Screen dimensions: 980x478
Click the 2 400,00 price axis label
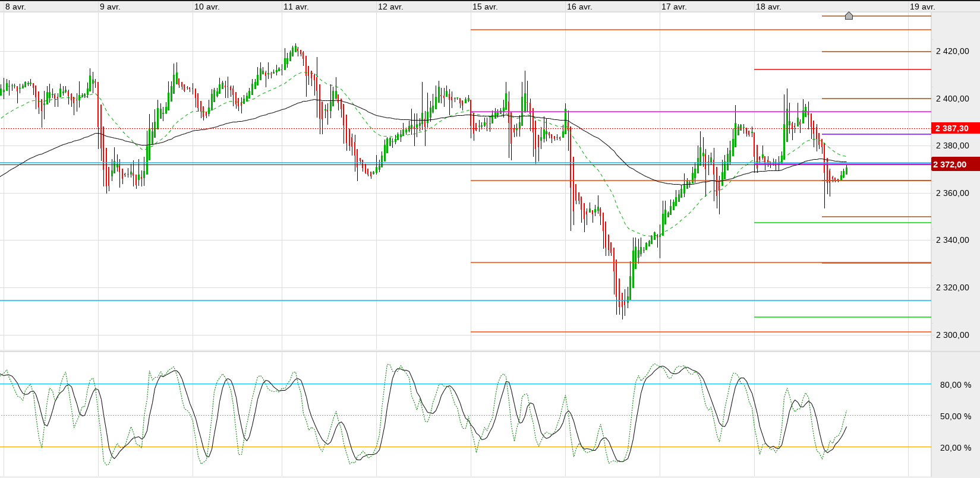tap(953, 99)
